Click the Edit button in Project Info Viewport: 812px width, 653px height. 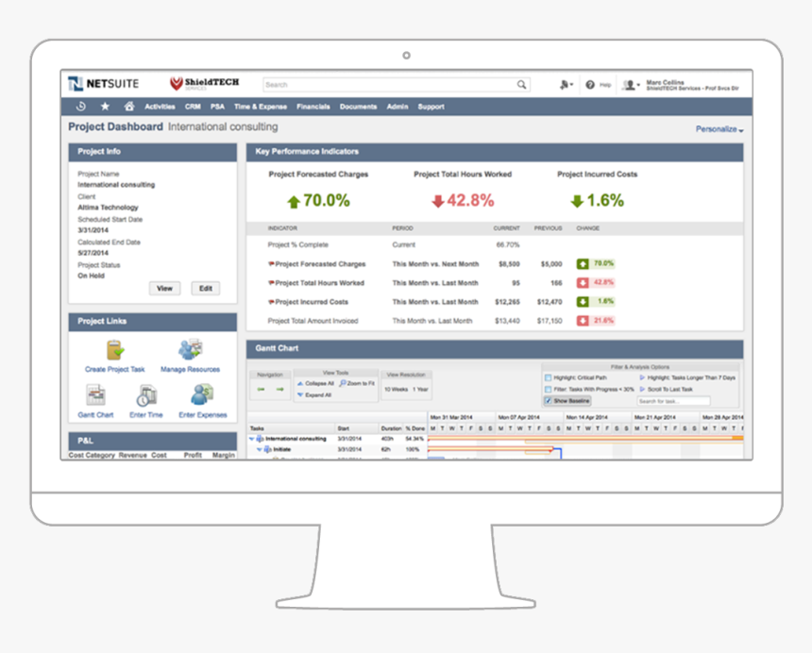[x=206, y=288]
